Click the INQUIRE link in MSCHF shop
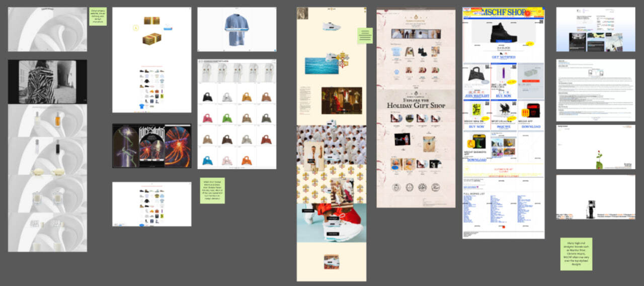644x286 pixels. pyautogui.click(x=504, y=127)
